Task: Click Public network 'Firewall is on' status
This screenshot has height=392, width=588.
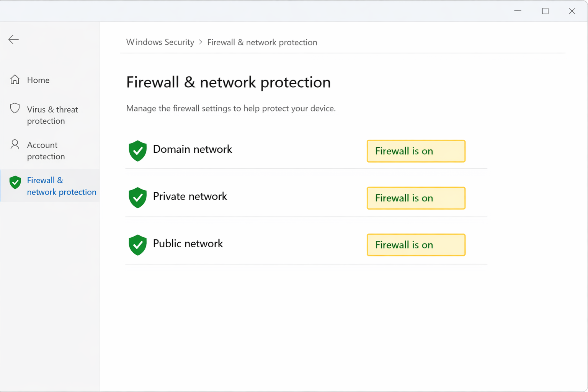Action: pyautogui.click(x=416, y=245)
